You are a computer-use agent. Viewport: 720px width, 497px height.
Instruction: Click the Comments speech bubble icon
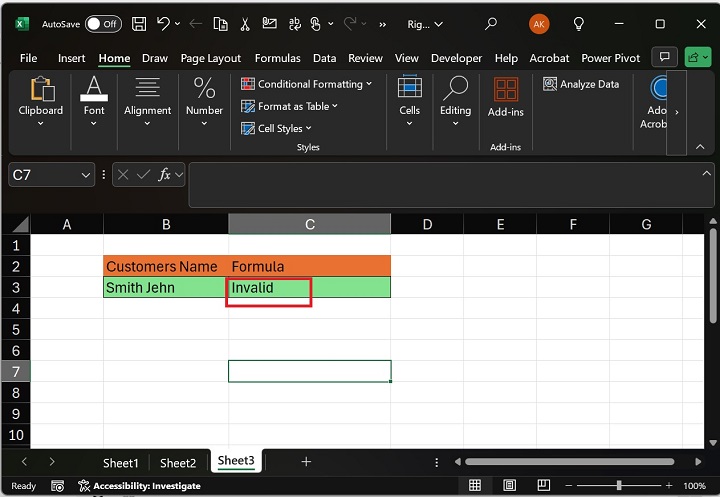tap(663, 57)
